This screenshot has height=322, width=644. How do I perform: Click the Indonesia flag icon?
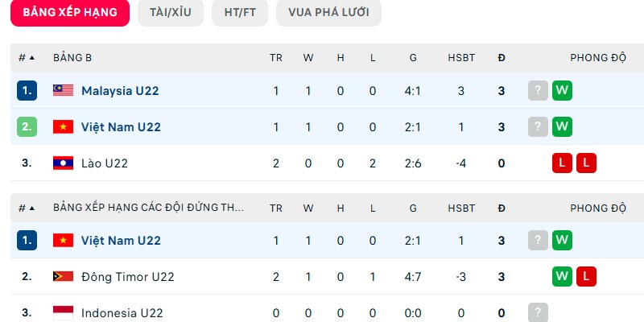(63, 312)
